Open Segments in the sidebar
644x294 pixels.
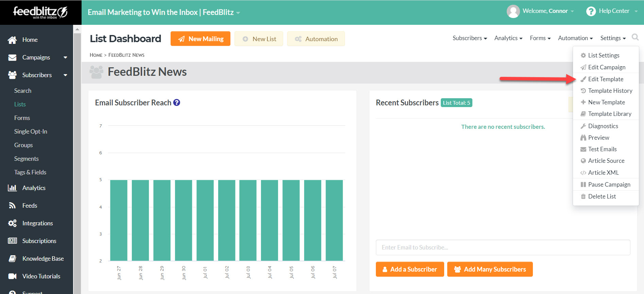(27, 159)
